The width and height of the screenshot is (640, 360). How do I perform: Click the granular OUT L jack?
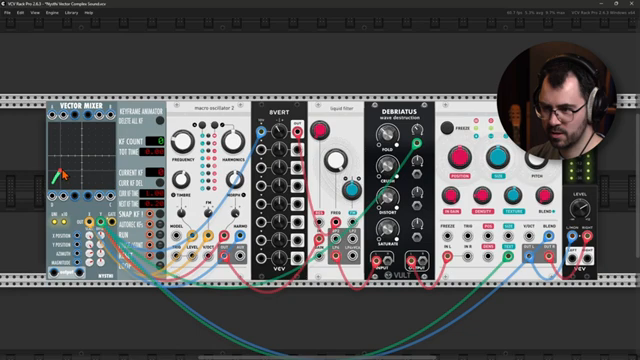coord(529,256)
